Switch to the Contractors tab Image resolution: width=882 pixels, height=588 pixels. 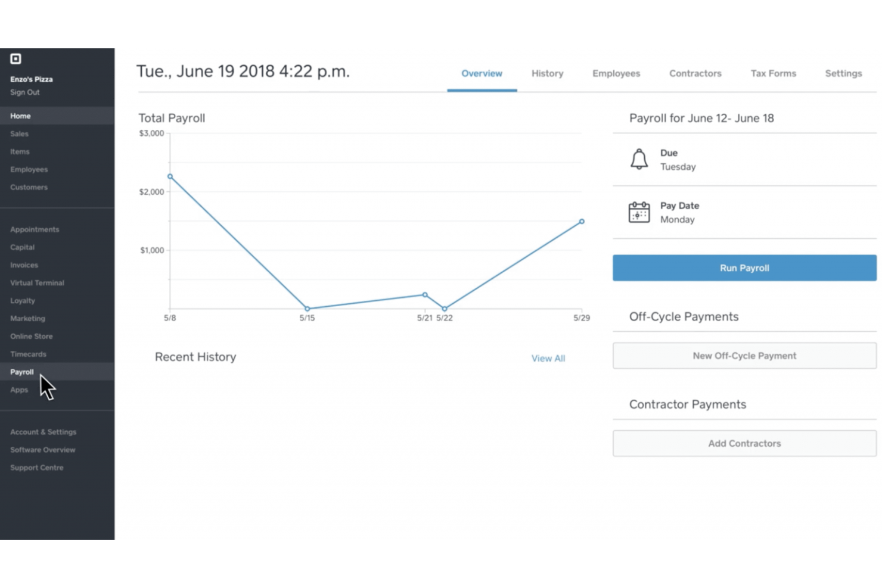pyautogui.click(x=695, y=73)
